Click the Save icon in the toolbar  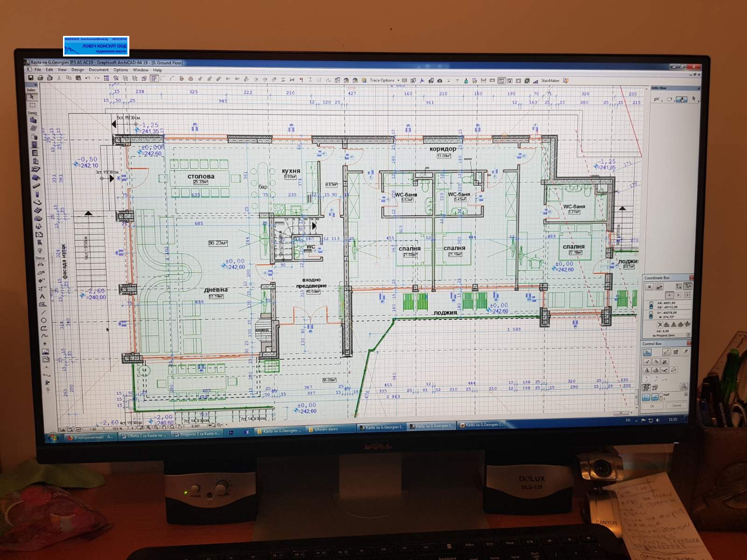click(31, 78)
